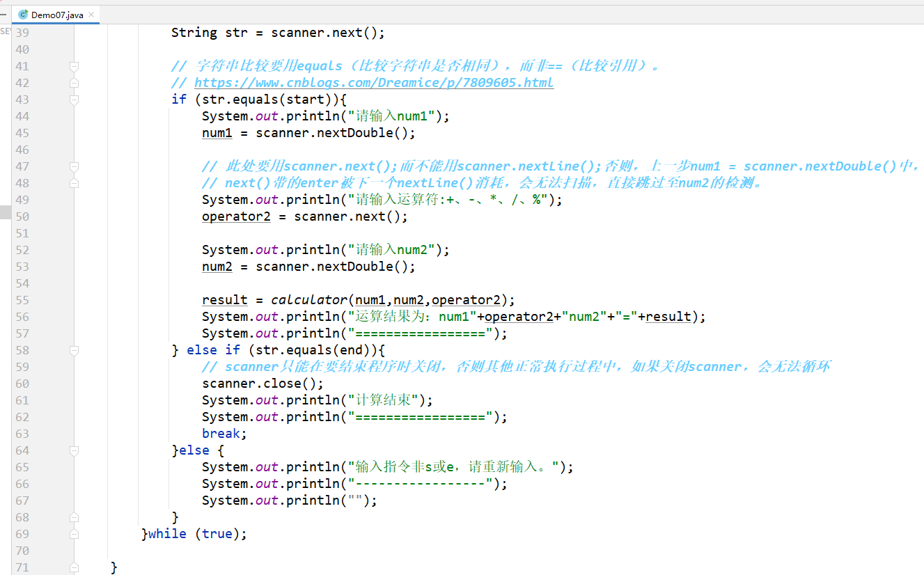Click "operator2 = scanner.next();" code

tap(305, 216)
